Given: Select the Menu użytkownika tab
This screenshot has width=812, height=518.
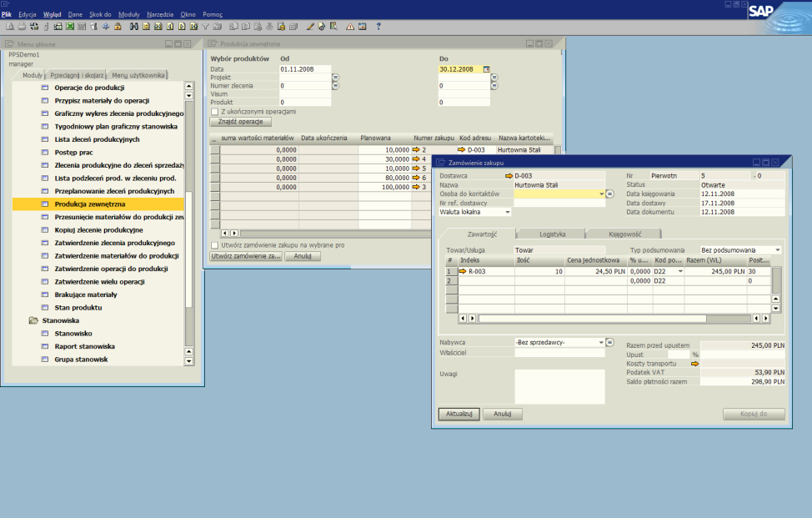Looking at the screenshot, I should tap(138, 75).
